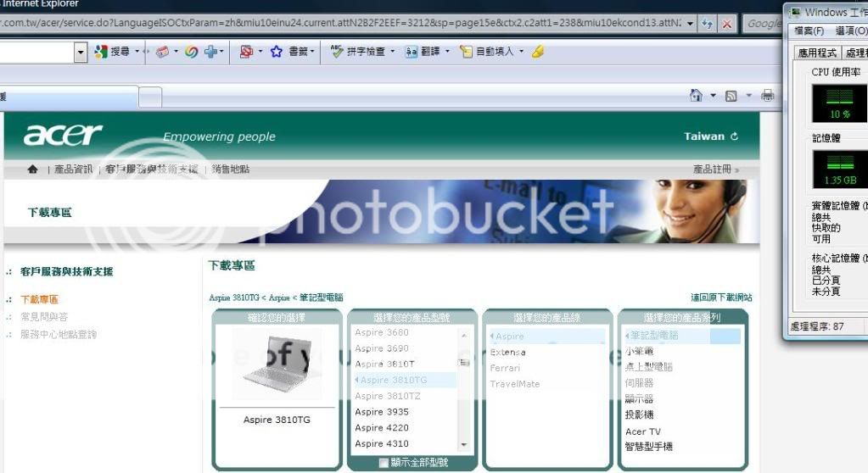
Task: Select 伺服器 product series
Action: coord(639,383)
